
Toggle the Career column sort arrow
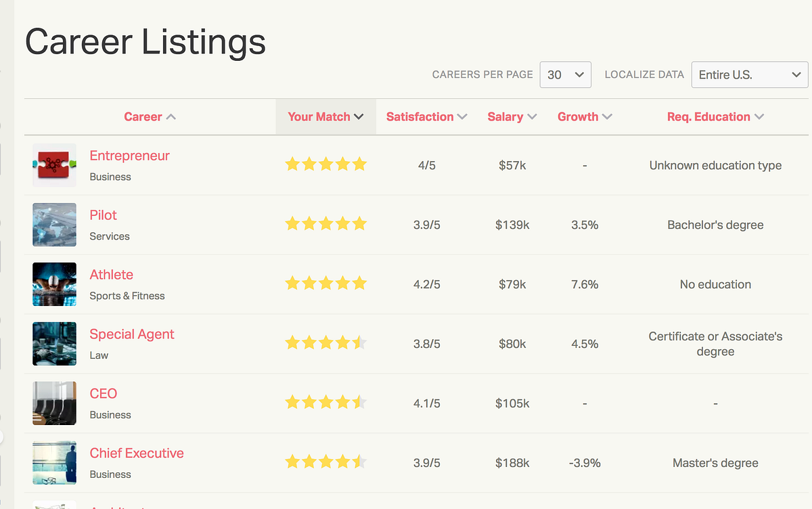(171, 117)
